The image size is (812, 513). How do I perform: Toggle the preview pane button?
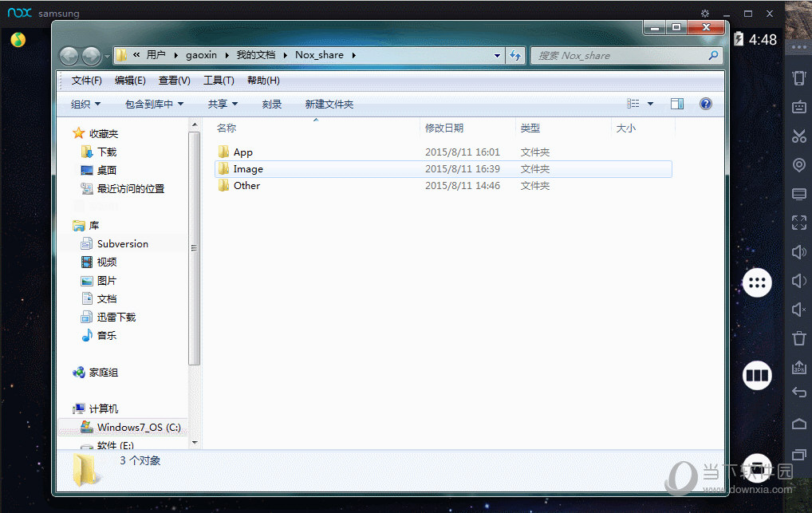coord(677,104)
